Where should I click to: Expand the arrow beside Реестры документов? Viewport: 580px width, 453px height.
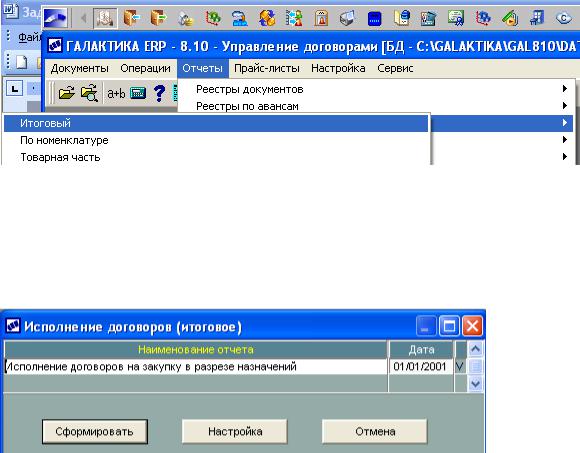564,89
